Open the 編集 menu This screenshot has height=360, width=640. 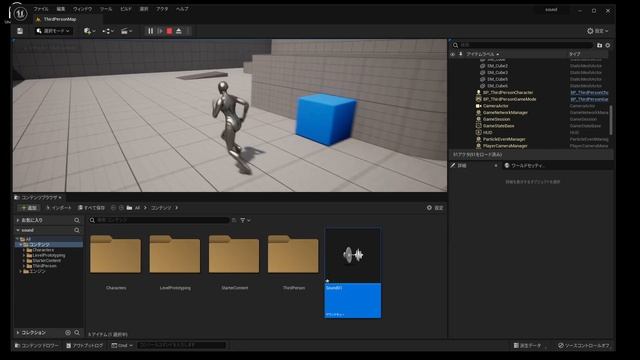[x=61, y=9]
